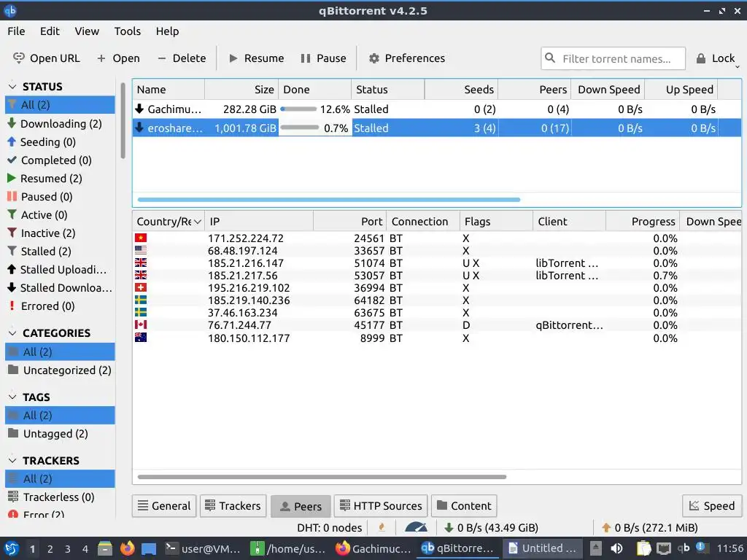
Task: Focus the Filter torrent names field
Action: (x=613, y=58)
